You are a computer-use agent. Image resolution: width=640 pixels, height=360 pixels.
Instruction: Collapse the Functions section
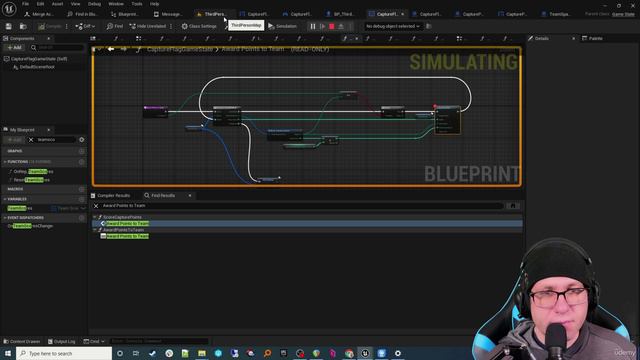(x=5, y=162)
